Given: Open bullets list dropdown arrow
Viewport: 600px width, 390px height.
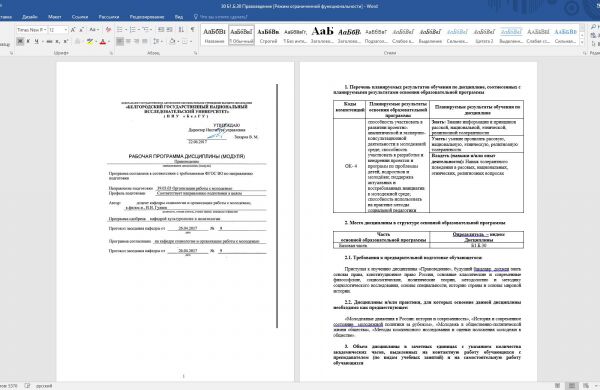Looking at the screenshot, I should click(x=126, y=29).
